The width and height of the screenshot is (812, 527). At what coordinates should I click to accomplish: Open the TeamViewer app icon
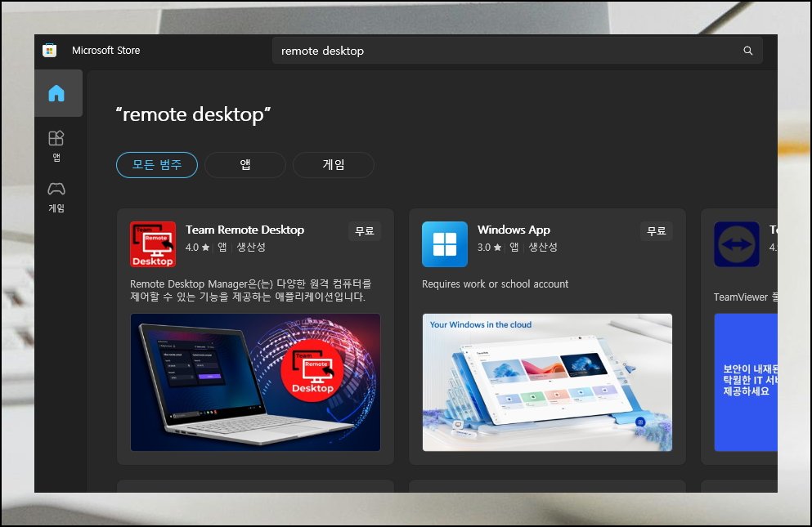point(737,244)
